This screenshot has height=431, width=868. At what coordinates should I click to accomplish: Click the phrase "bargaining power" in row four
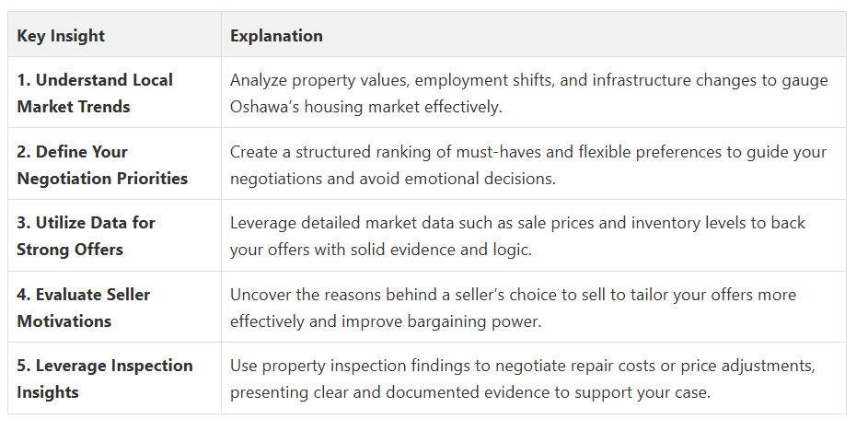tap(494, 321)
